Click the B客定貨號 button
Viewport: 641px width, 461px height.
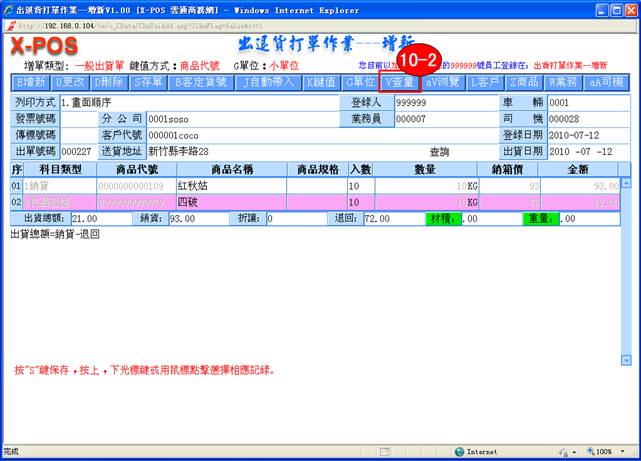(x=203, y=82)
